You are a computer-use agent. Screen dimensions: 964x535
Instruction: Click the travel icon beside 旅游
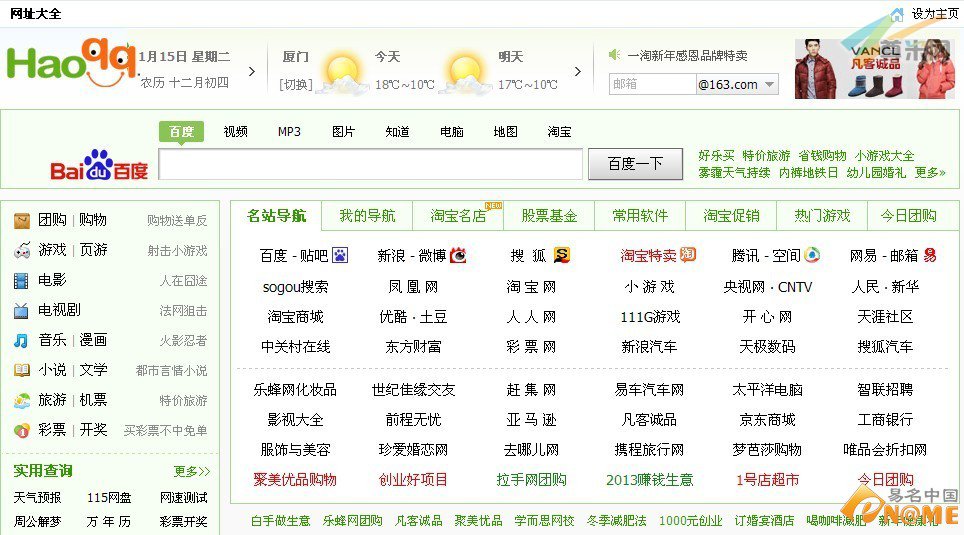click(x=22, y=400)
